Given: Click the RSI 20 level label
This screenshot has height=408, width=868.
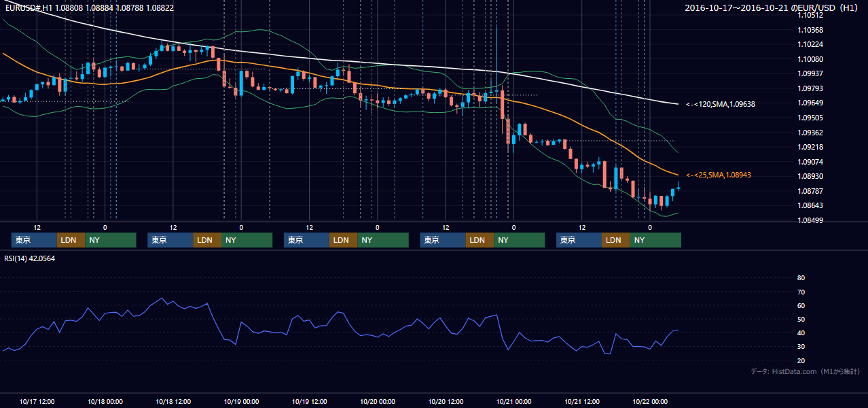Looking at the screenshot, I should click(x=801, y=361).
